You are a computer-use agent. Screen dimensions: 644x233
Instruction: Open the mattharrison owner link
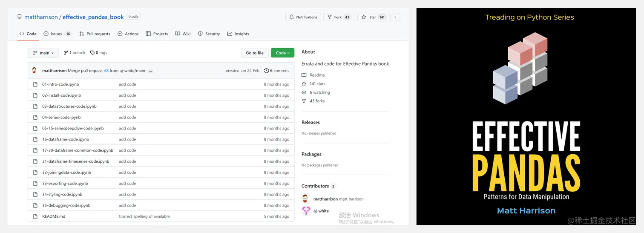pos(41,17)
